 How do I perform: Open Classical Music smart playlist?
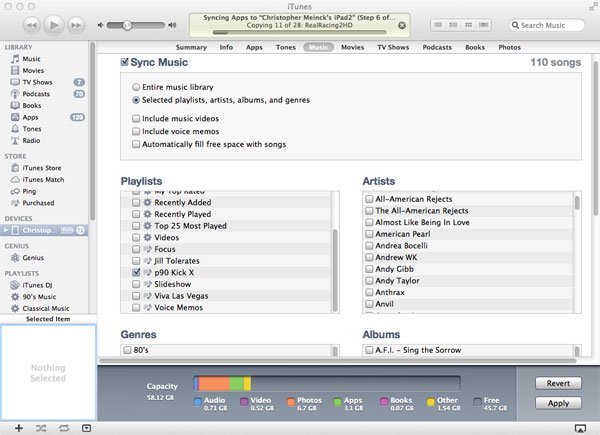(x=44, y=308)
